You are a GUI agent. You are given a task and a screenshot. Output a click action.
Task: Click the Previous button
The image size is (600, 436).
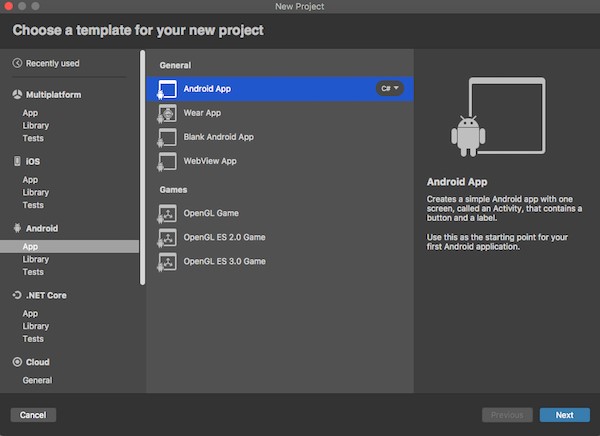point(507,415)
